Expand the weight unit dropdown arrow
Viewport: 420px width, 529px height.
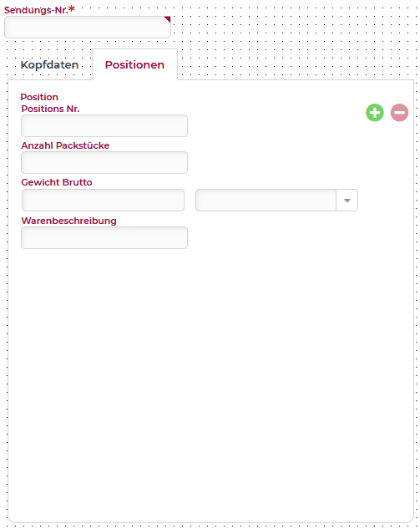pos(347,201)
